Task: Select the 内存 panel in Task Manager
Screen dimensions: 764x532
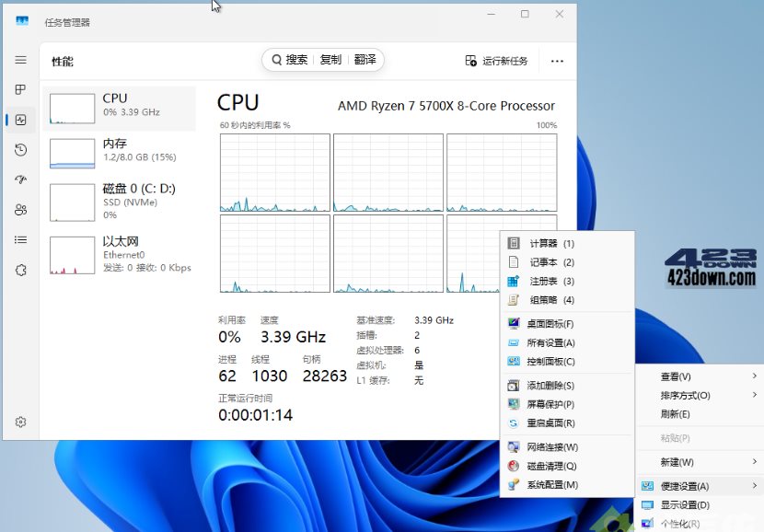Action: (x=120, y=151)
